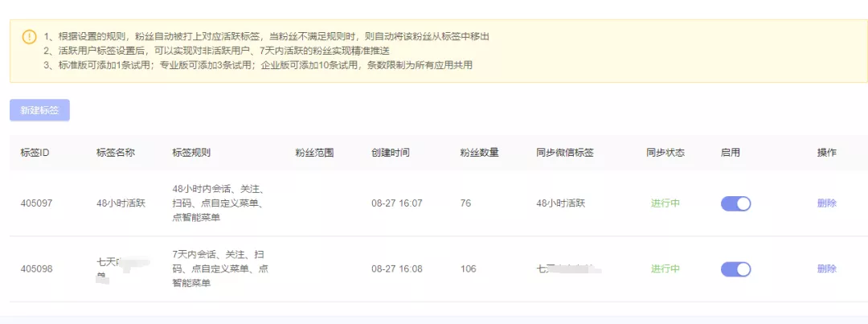Screen dimensions: 868x324
Task: Disable the toggle for tag 405097
Action: click(x=735, y=203)
